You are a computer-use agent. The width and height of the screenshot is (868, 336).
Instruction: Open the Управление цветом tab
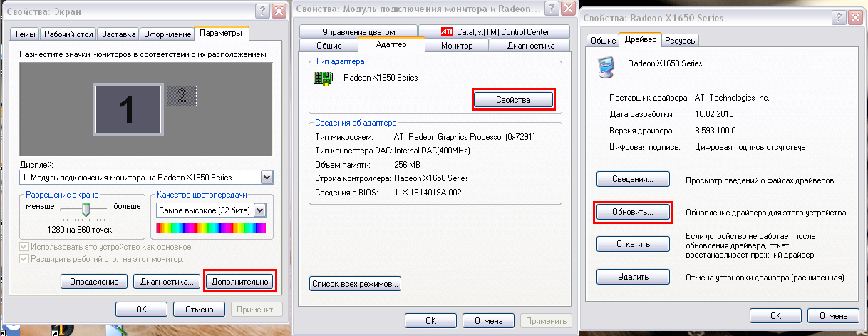tap(358, 31)
